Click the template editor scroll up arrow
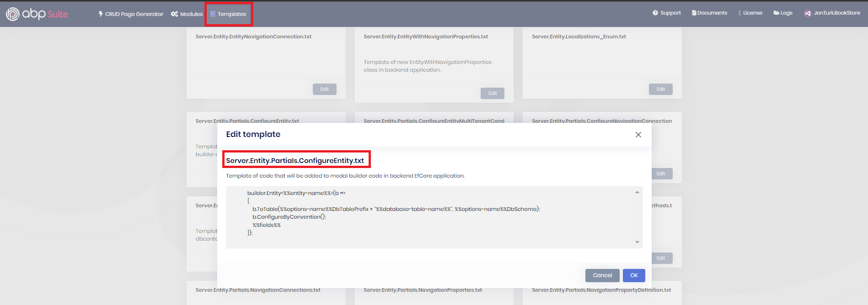868x305 pixels. coord(637,192)
